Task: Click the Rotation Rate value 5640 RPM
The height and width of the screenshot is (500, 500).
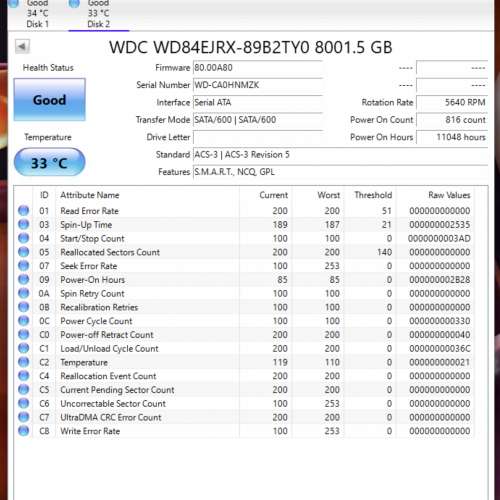Action: tap(452, 102)
